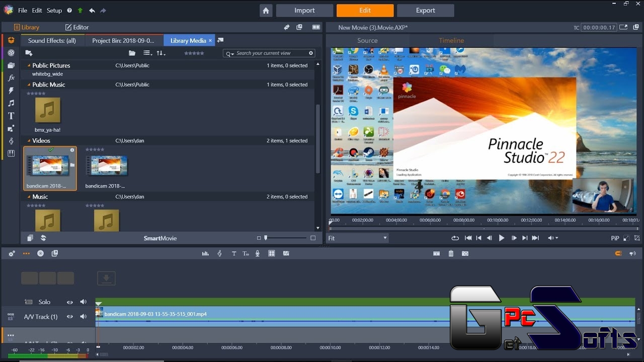
Task: Collapse the Public Pictures group
Action: [x=29, y=65]
